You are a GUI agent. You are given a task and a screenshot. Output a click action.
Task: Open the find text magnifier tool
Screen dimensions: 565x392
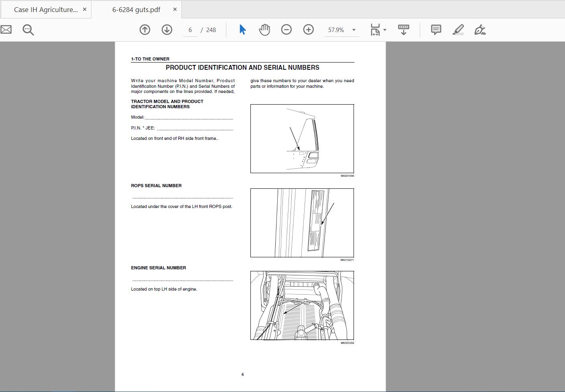click(x=28, y=30)
